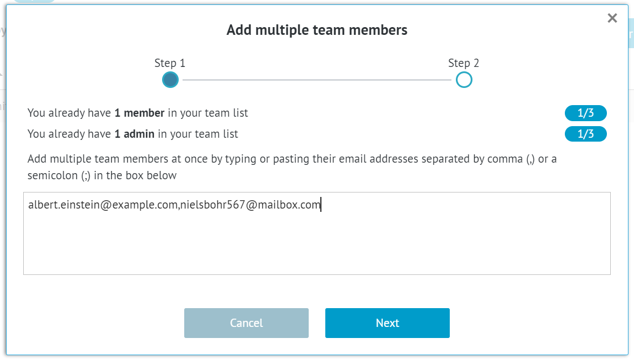This screenshot has width=634, height=364.
Task: Click the close cross in the top corner
Action: 612,18
